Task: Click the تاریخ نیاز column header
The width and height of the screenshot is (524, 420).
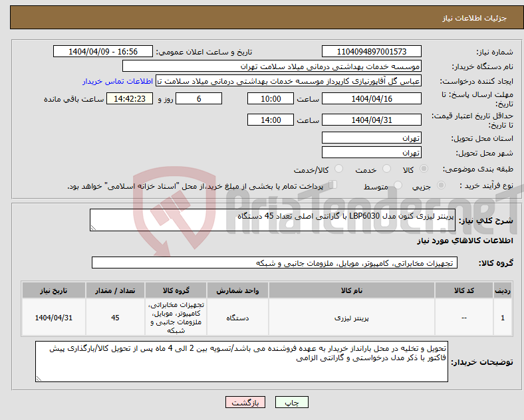Action: 53,290
